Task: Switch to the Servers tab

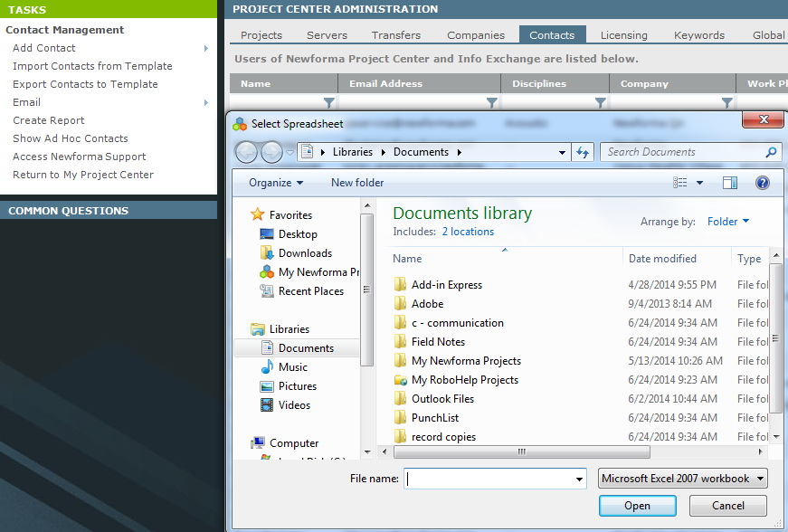Action: pyautogui.click(x=328, y=35)
